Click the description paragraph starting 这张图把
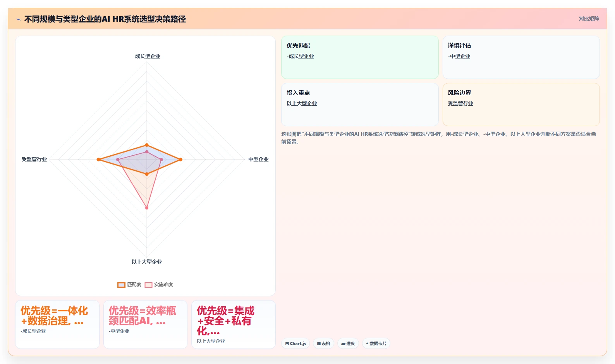Viewport: 615px width, 364px height. coord(438,138)
